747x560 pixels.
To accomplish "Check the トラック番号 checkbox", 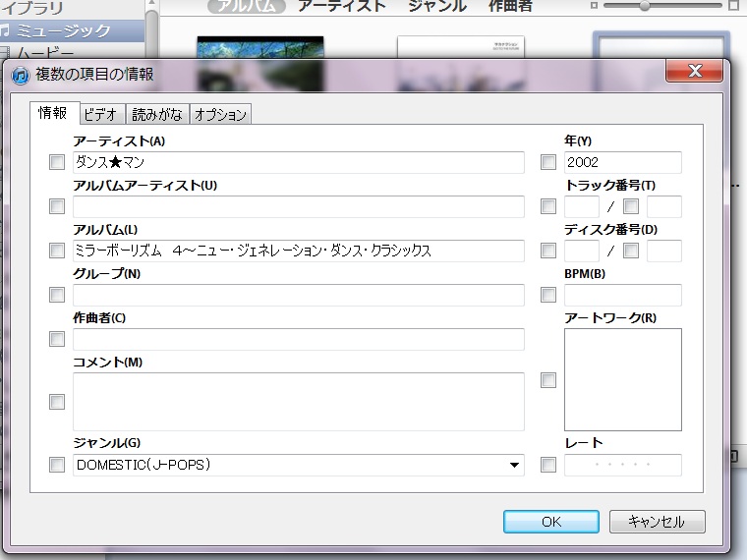I will coord(548,206).
